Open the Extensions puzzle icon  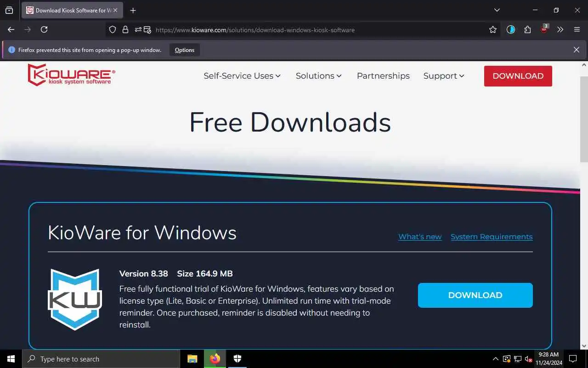pos(527,30)
